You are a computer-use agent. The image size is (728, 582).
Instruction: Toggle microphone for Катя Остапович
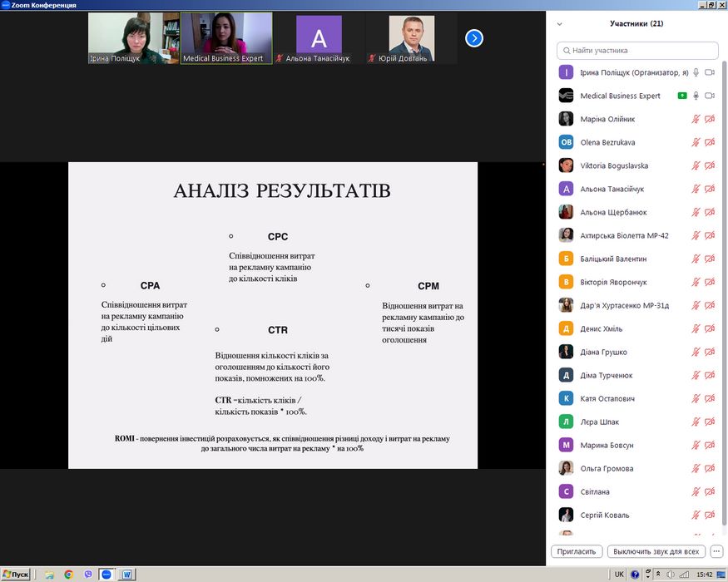click(x=696, y=398)
